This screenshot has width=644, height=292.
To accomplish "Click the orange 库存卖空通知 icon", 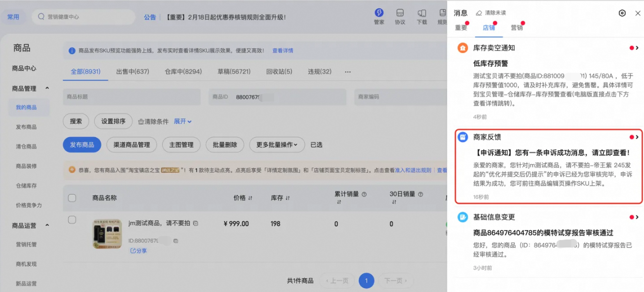I will point(462,48).
